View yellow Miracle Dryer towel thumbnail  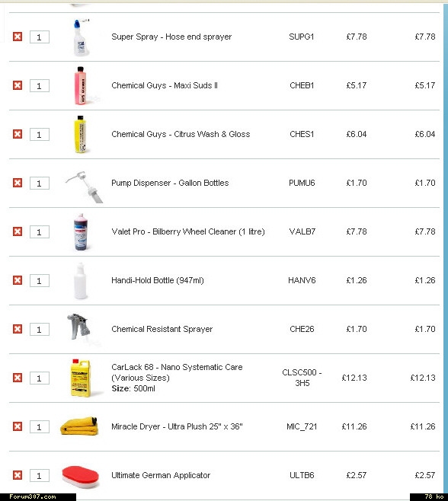tap(79, 426)
